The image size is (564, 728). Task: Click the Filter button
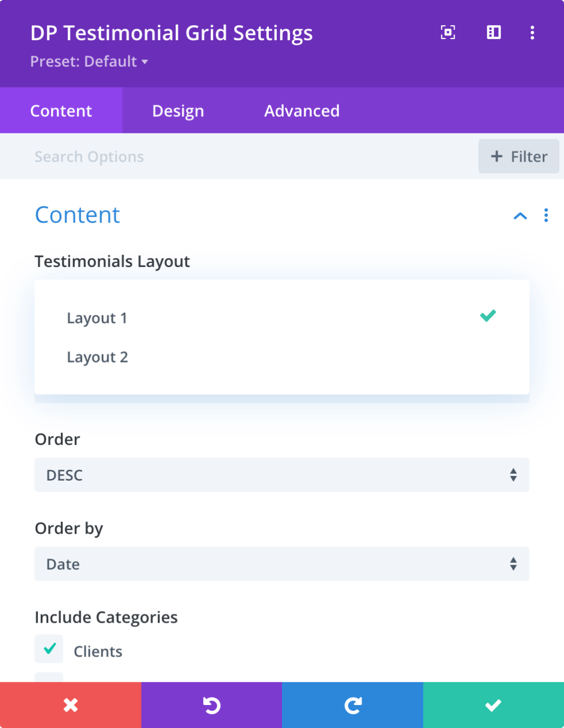[x=519, y=156]
